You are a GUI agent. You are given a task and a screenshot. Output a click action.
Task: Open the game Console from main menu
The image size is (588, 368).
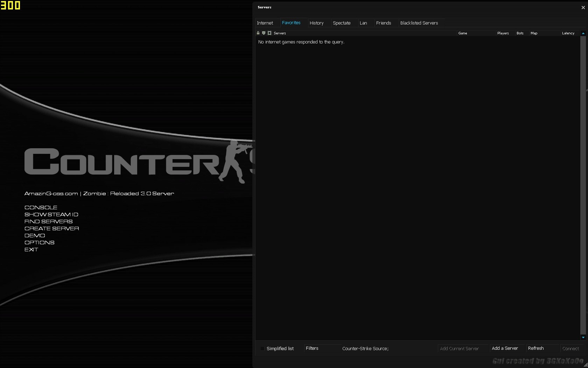(41, 207)
